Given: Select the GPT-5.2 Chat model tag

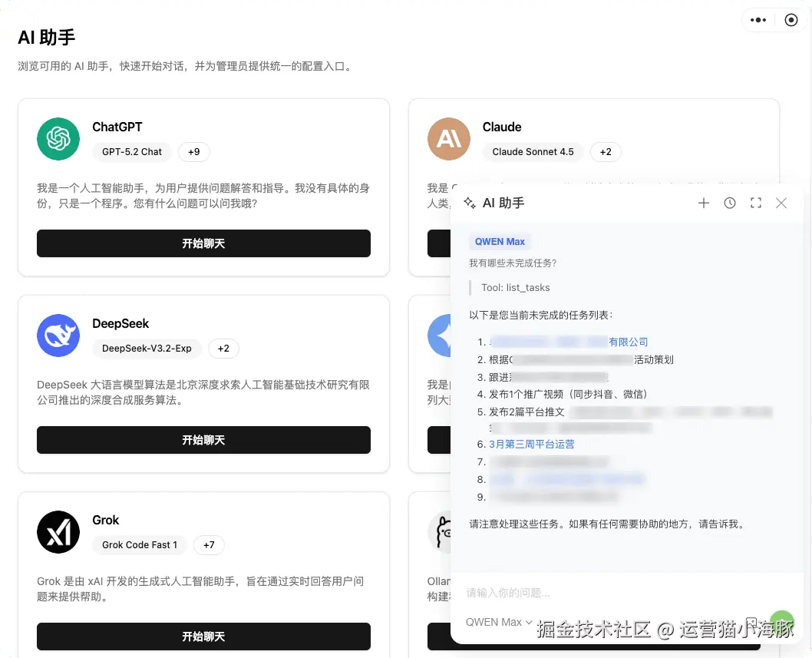Looking at the screenshot, I should pyautogui.click(x=131, y=152).
